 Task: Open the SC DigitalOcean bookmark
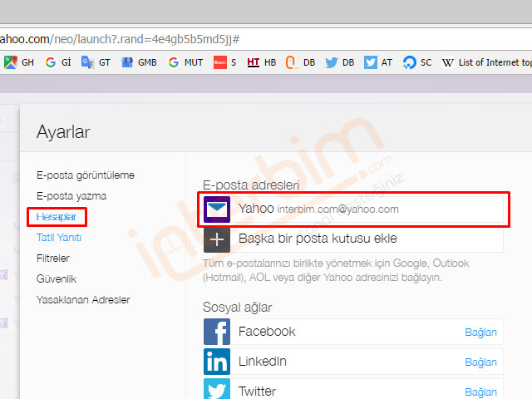tap(417, 62)
